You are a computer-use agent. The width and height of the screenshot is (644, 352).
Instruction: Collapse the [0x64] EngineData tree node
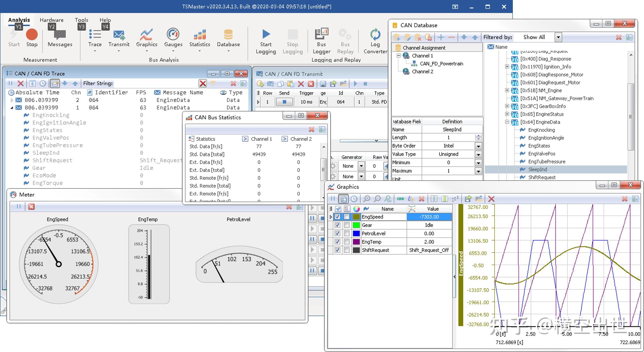pos(507,122)
